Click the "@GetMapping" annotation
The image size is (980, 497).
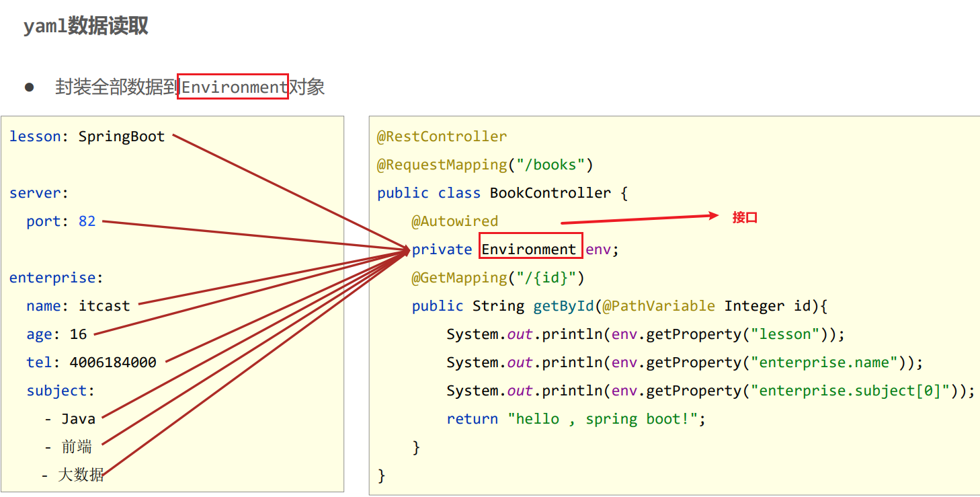460,278
